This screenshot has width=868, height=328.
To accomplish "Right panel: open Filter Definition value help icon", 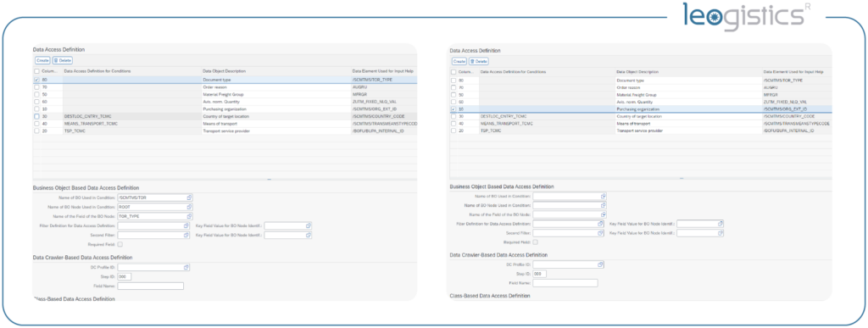I will coord(600,224).
